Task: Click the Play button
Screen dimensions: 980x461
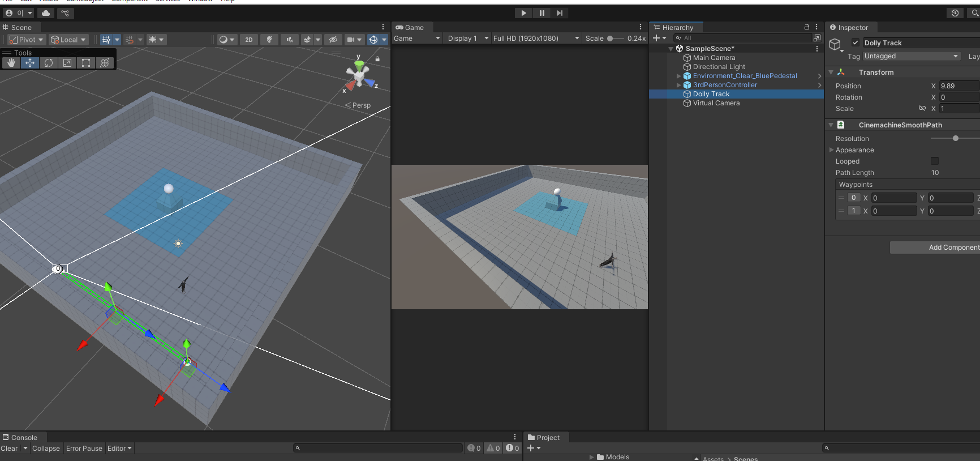Action: point(523,13)
